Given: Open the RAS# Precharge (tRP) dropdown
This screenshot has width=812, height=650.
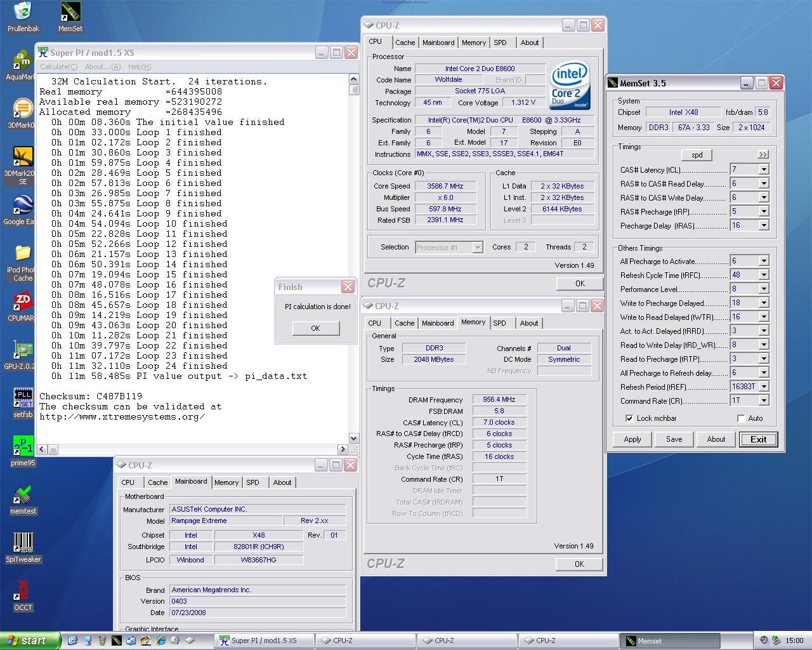Looking at the screenshot, I should coord(764,211).
